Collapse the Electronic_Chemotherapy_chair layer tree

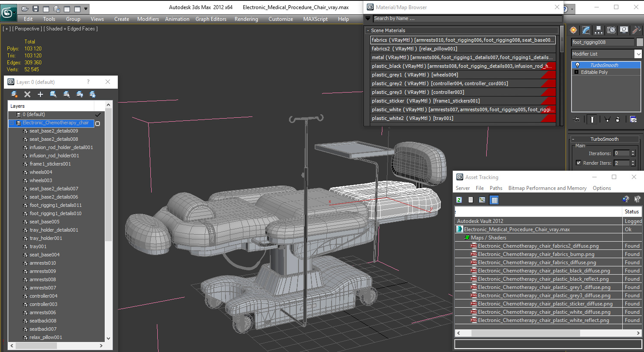coord(12,123)
